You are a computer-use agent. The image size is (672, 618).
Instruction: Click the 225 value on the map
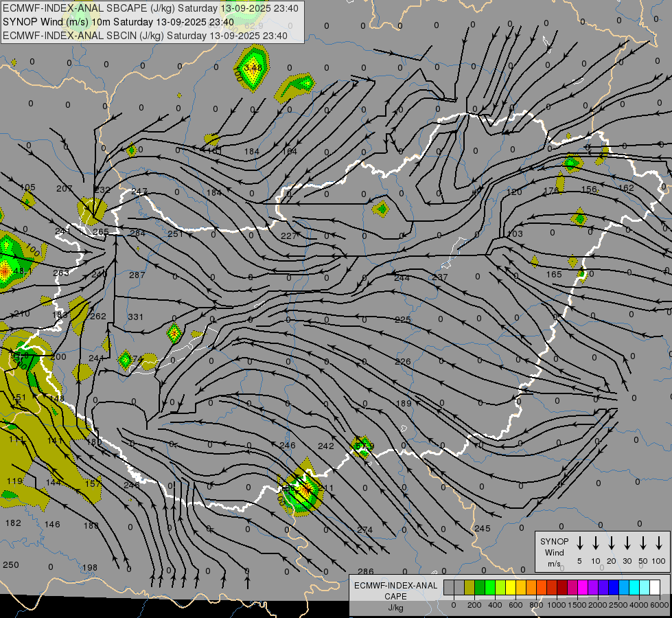pos(402,319)
